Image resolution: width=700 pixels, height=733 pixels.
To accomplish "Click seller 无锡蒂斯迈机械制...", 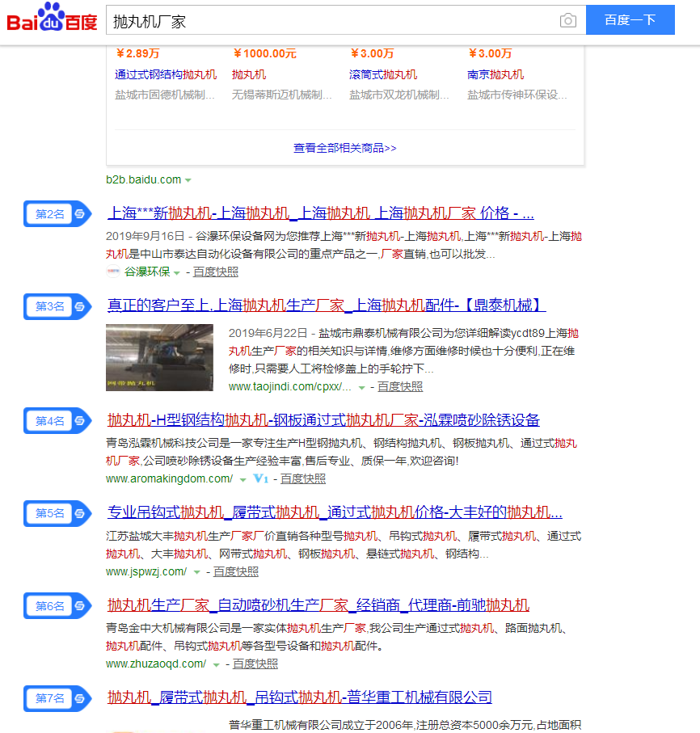I will click(281, 95).
